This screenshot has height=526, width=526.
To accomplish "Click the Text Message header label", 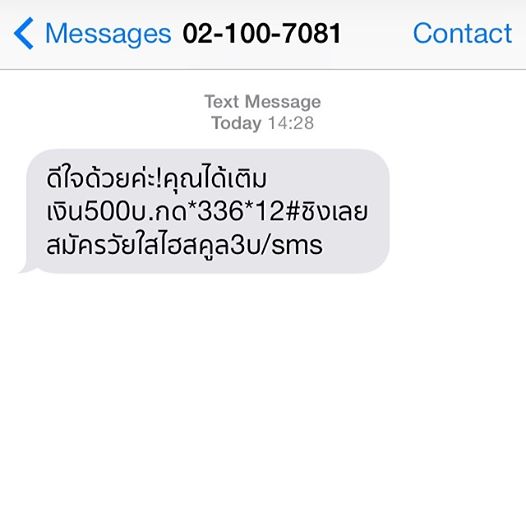I will [x=263, y=102].
